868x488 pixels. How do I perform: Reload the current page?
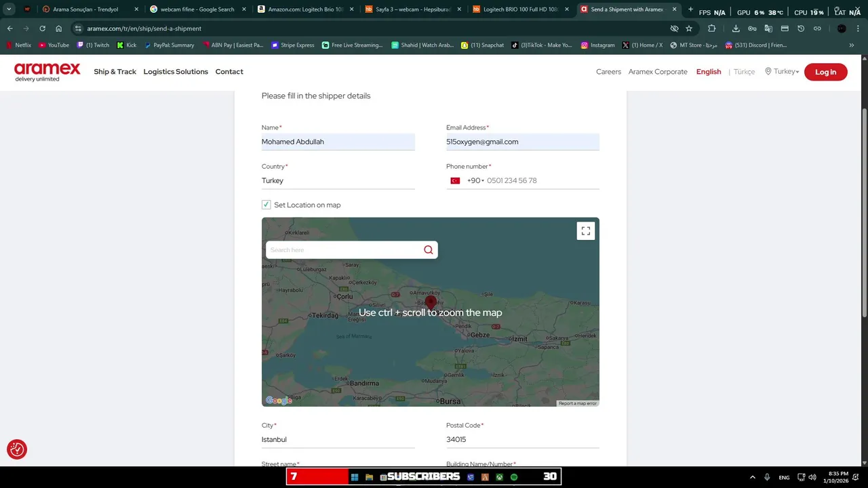42,28
